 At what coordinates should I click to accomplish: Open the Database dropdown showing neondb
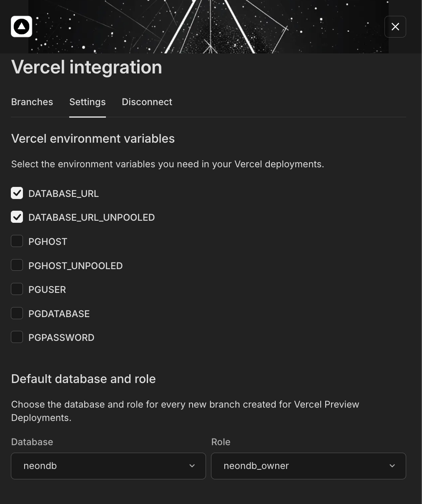[108, 466]
